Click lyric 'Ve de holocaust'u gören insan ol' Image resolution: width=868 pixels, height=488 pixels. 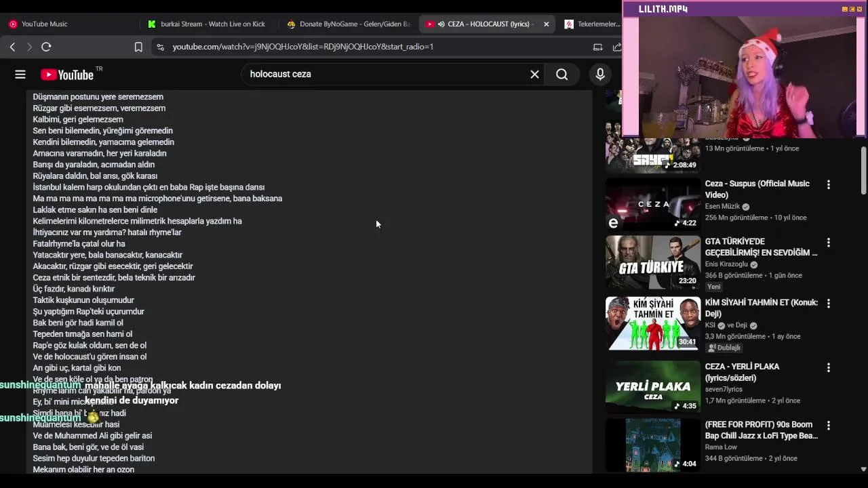click(90, 357)
